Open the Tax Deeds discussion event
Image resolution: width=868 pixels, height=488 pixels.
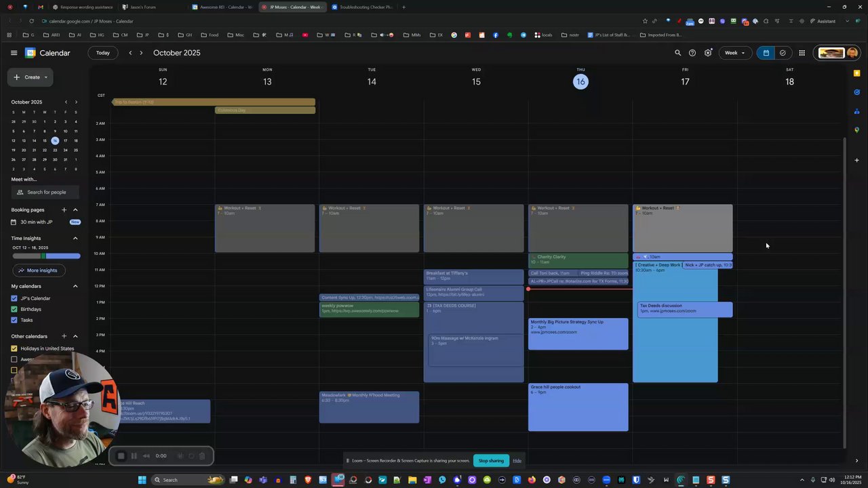685,309
